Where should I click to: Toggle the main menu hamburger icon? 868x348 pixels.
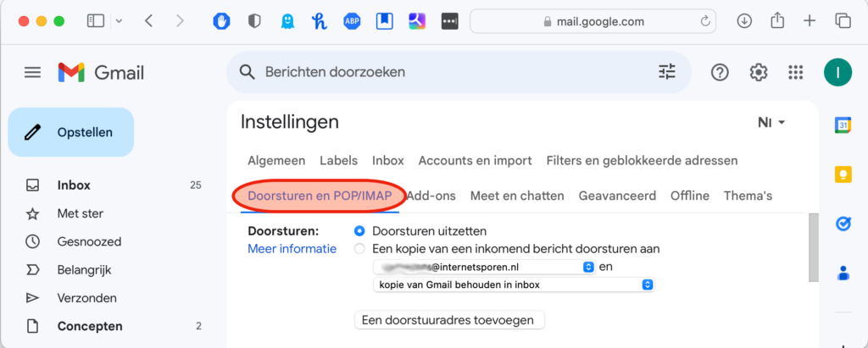33,73
